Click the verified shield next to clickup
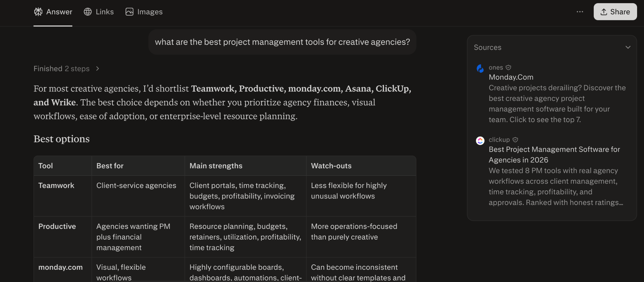The height and width of the screenshot is (282, 644). coord(515,140)
